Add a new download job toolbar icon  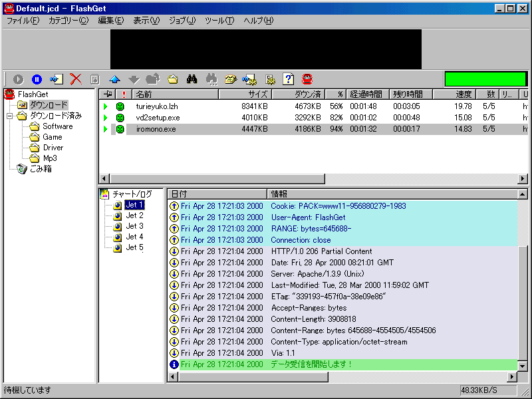[x=57, y=79]
